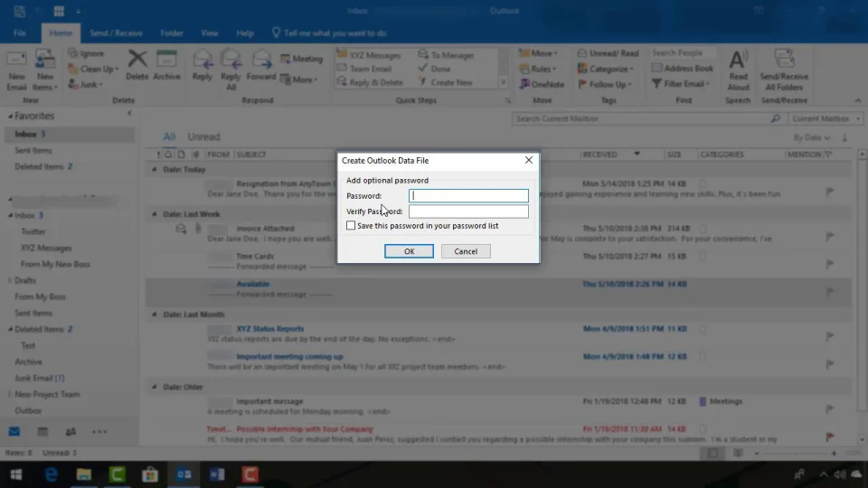Open the Rules dropdown
Viewport: 868px width, 488px height.
click(x=537, y=69)
